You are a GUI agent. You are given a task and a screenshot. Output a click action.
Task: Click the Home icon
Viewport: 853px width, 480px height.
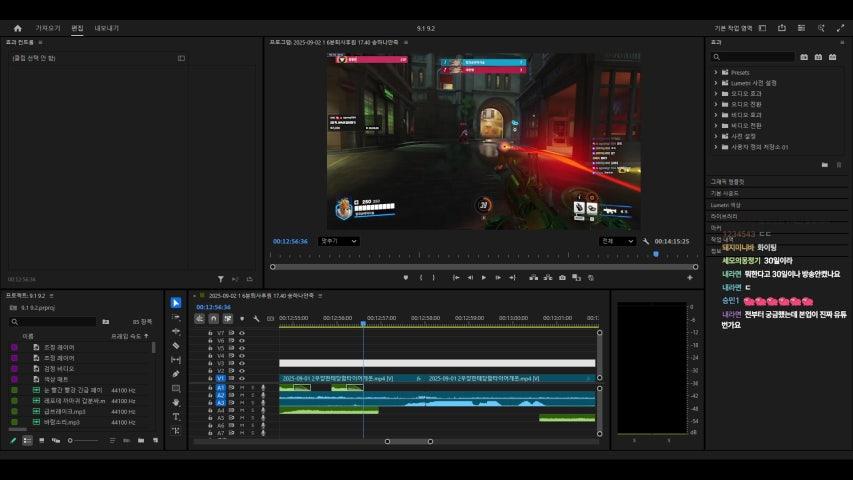[17, 28]
